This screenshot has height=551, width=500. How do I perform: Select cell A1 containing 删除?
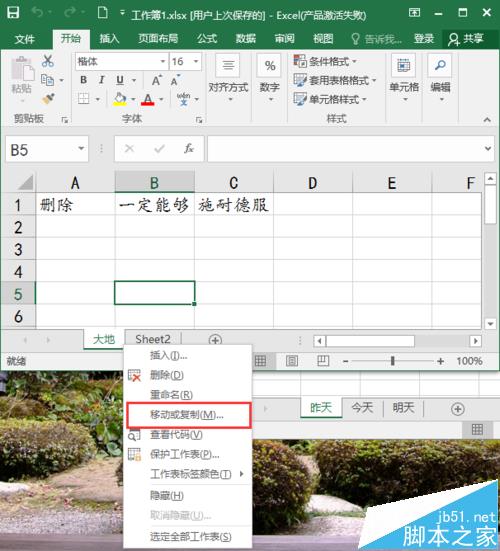75,204
